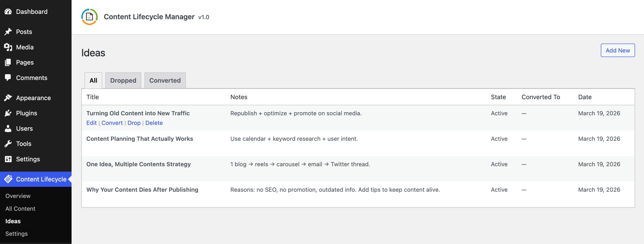Click the Comments speech bubble icon
Screen dimensions: 644x244
(8, 78)
